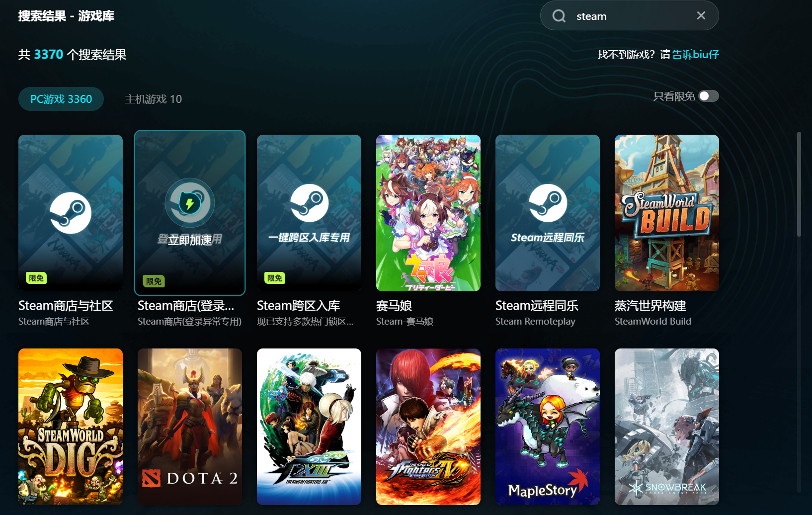812x515 pixels.
Task: Open the SteamWorld Build game cover
Action: pos(667,213)
